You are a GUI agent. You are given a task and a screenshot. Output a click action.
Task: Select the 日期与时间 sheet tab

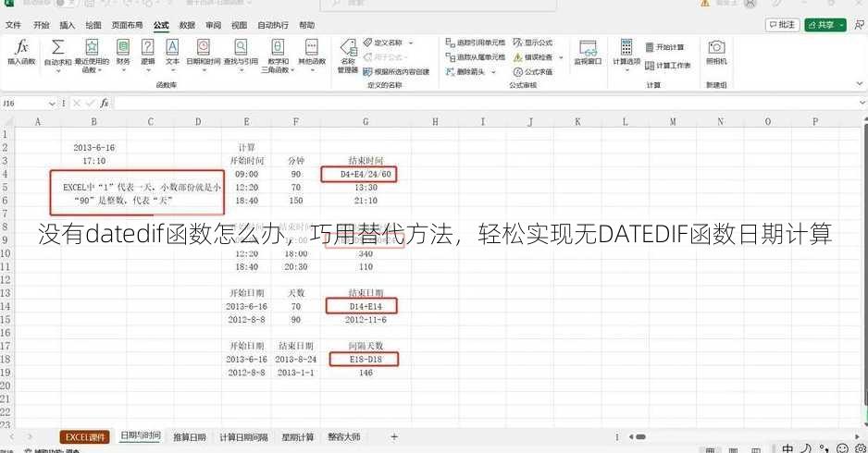click(x=141, y=435)
